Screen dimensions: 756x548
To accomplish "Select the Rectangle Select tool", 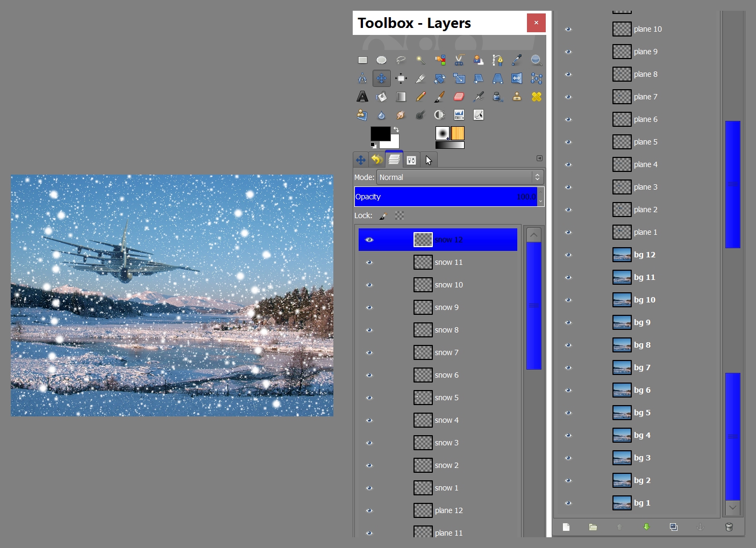I will [362, 60].
